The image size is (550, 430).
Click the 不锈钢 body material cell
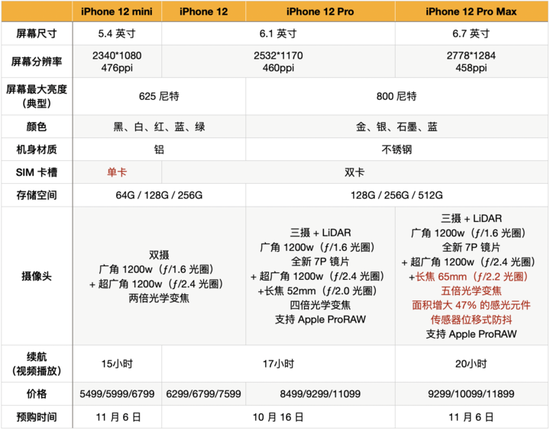click(396, 150)
